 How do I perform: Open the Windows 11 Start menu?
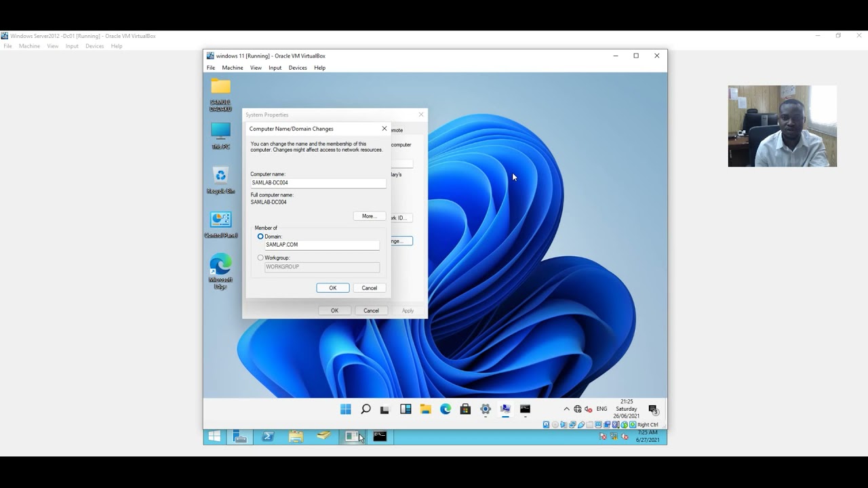point(346,409)
